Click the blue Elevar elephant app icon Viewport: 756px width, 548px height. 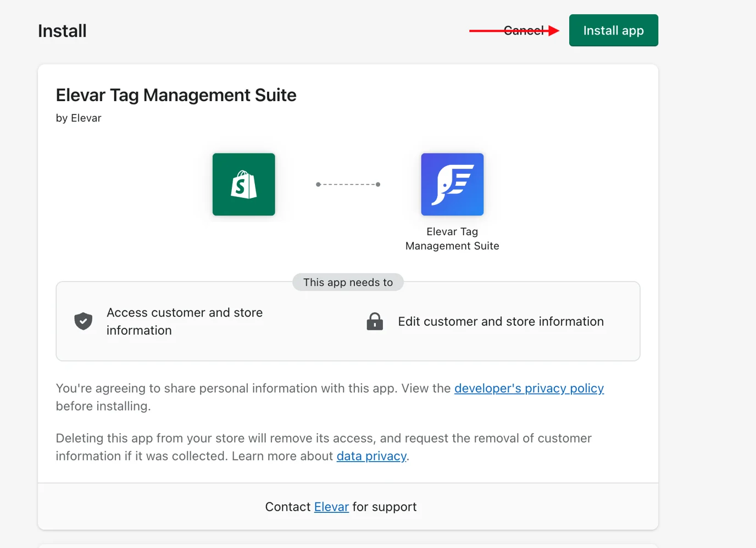tap(452, 185)
